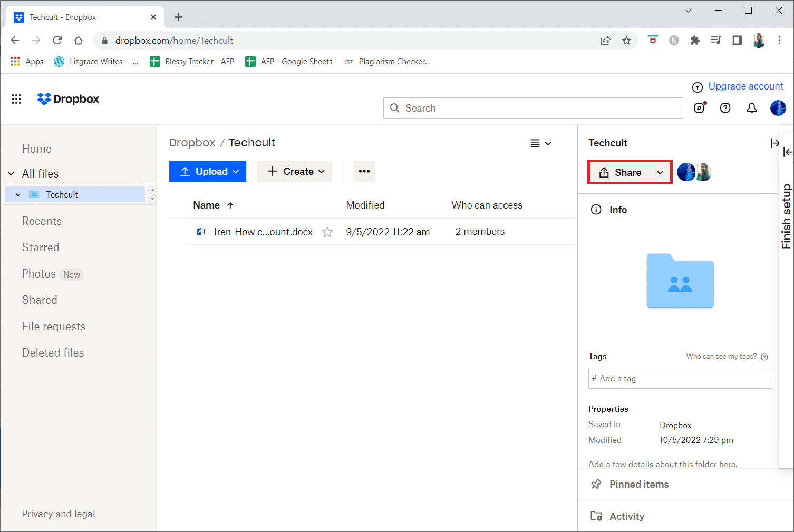Open the explore compass icon
The image size is (794, 532).
tap(700, 108)
